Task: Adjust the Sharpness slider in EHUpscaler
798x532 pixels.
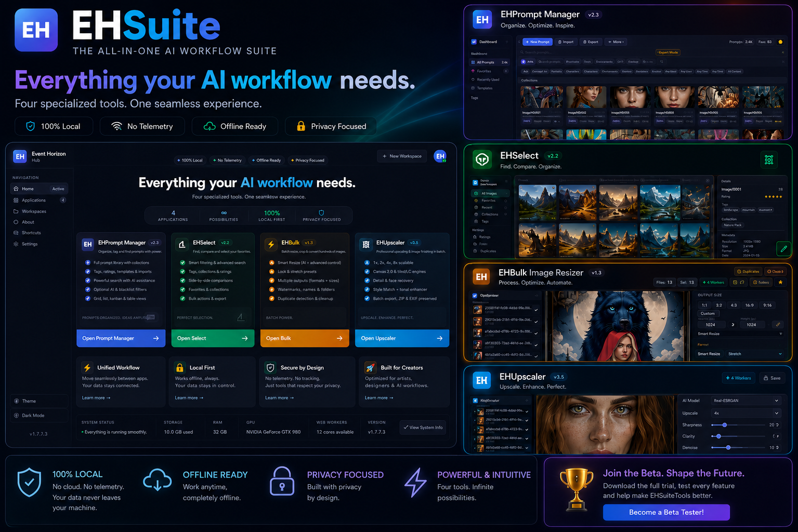Action: [x=725, y=425]
